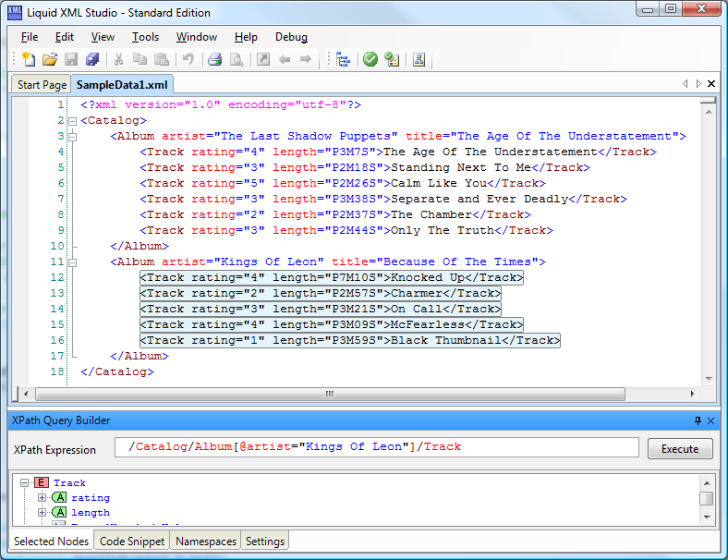Image resolution: width=728 pixels, height=560 pixels.
Task: Click the editor vertical scroll down arrow
Action: click(x=709, y=379)
